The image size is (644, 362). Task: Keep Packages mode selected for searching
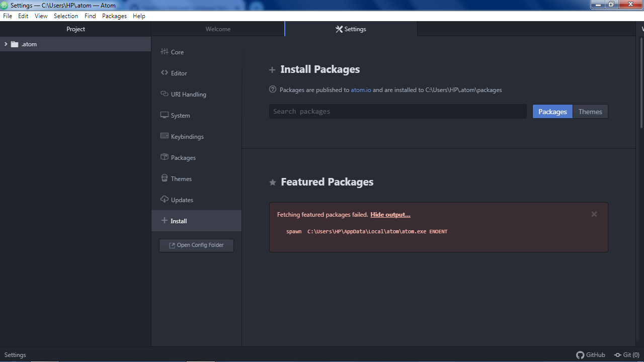pyautogui.click(x=552, y=111)
